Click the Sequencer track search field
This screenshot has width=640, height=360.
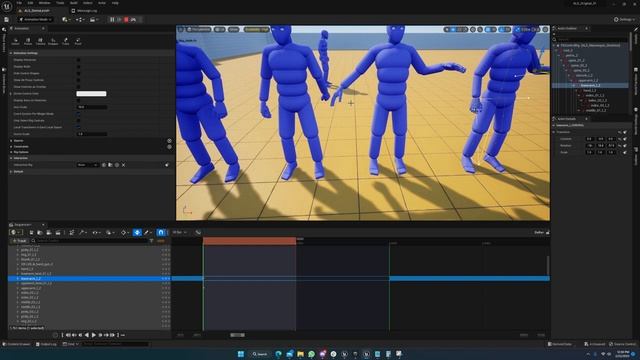pos(90,241)
